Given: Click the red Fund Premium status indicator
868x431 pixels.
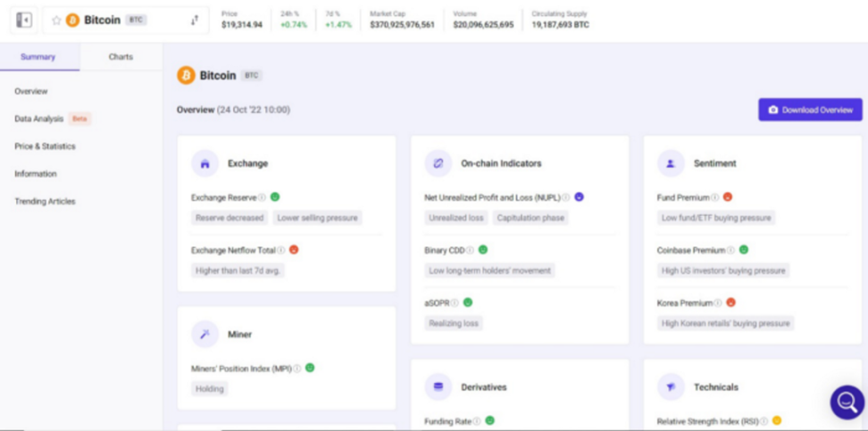Looking at the screenshot, I should (728, 197).
